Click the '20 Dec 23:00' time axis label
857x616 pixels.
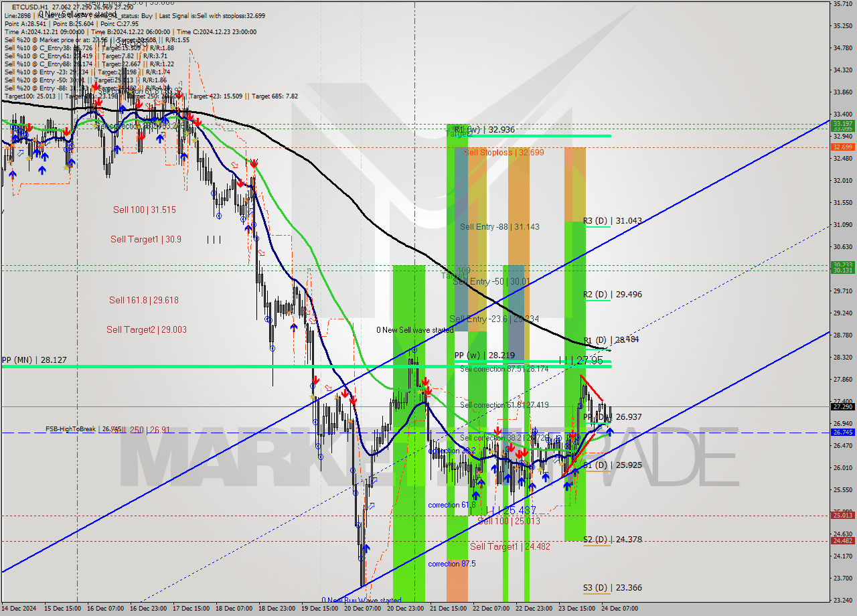click(405, 609)
